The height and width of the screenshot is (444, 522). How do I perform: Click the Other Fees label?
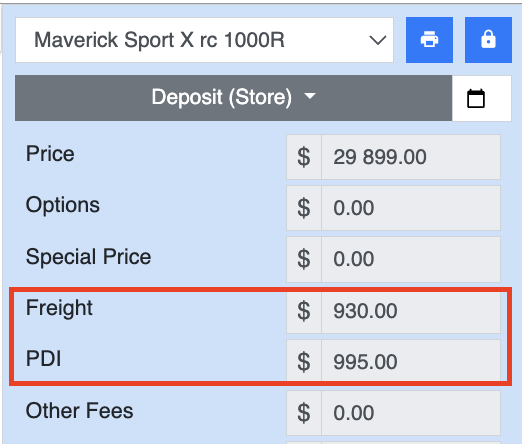click(x=79, y=410)
